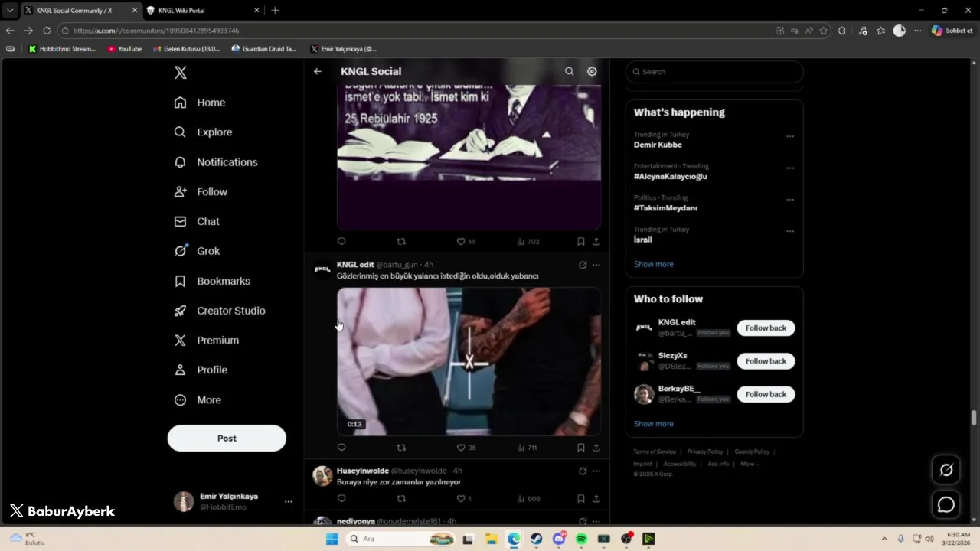Follow back SlezyXs

tap(766, 361)
